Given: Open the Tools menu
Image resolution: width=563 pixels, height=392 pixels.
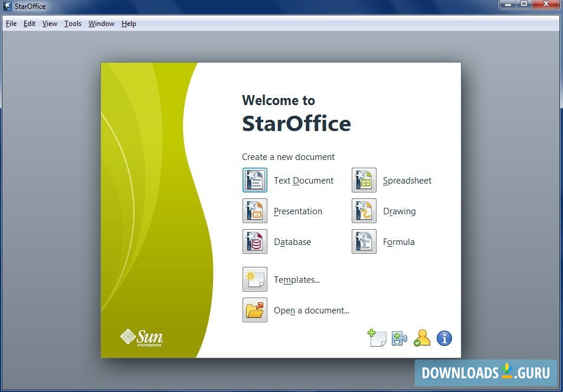Looking at the screenshot, I should pyautogui.click(x=73, y=24).
